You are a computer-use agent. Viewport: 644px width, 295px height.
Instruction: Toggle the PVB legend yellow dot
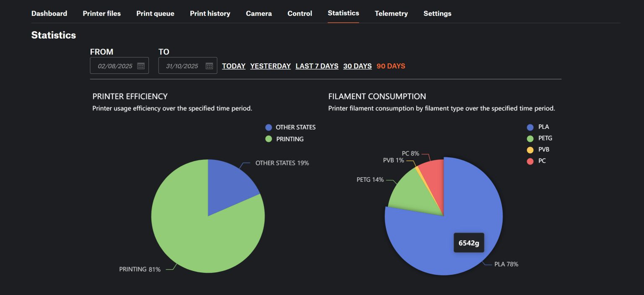[x=530, y=150]
